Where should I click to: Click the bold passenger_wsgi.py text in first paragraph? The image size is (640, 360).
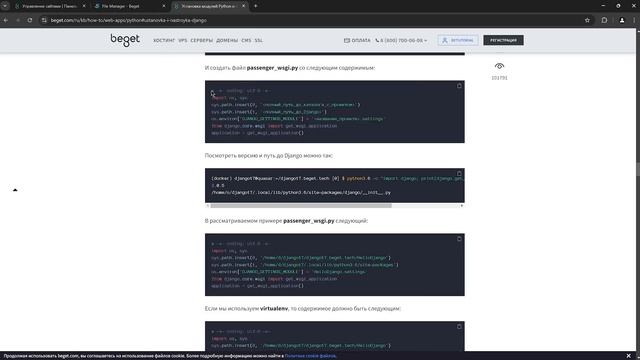point(272,68)
